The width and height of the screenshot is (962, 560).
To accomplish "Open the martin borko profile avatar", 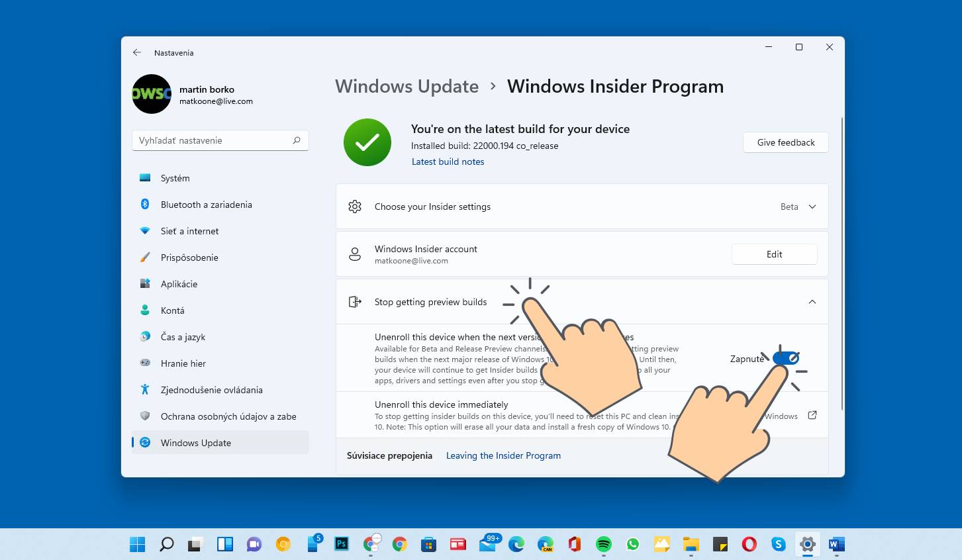I will point(152,94).
